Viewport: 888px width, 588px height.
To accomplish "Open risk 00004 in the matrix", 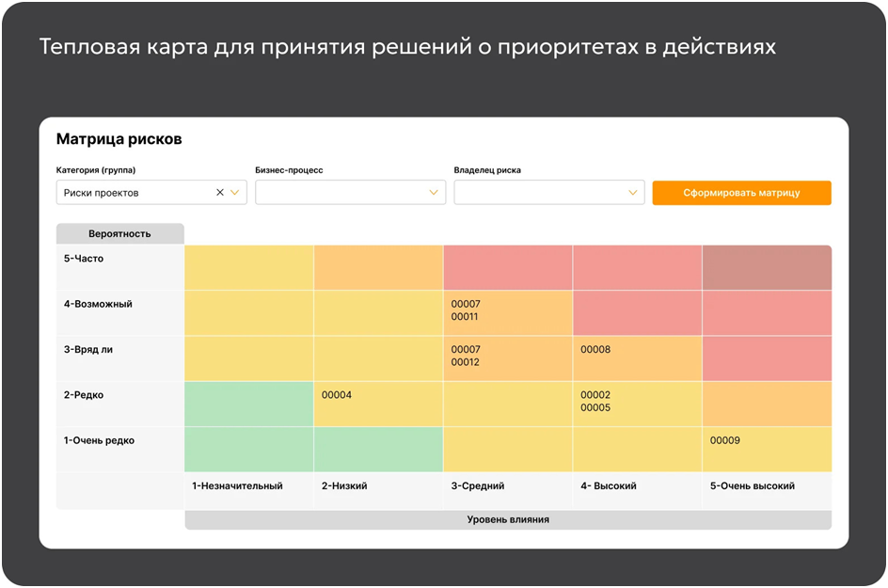I will [337, 395].
